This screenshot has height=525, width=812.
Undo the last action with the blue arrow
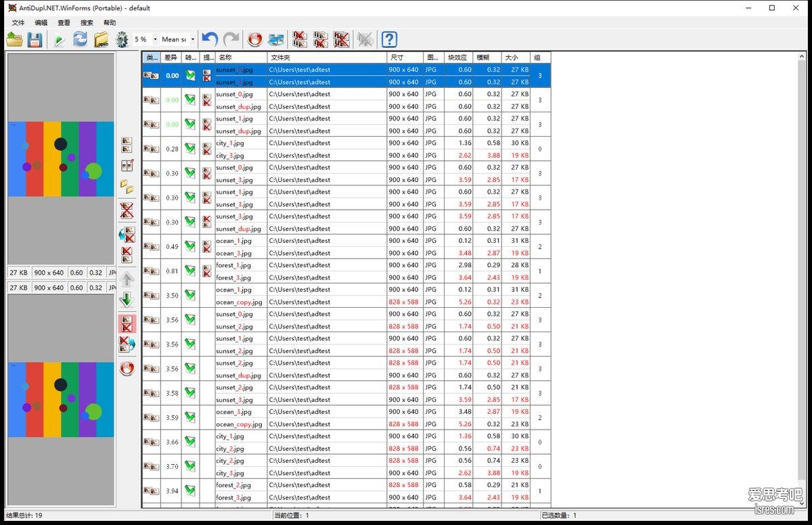(x=210, y=39)
